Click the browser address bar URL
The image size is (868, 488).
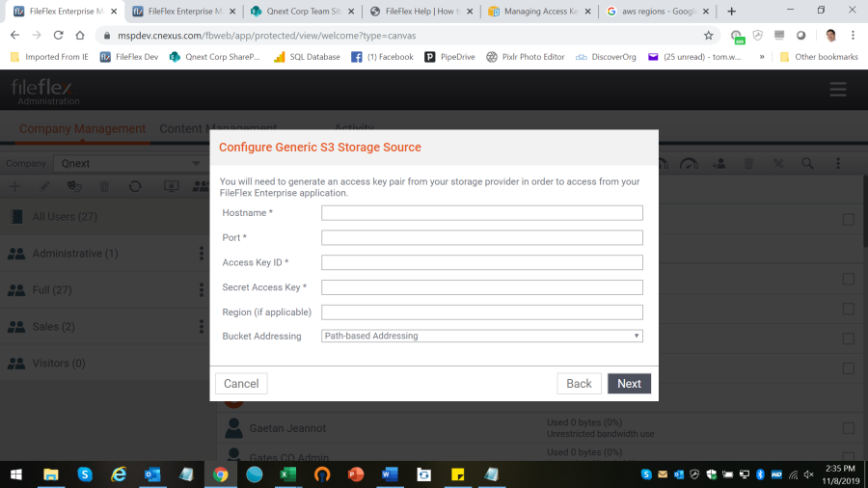[266, 36]
